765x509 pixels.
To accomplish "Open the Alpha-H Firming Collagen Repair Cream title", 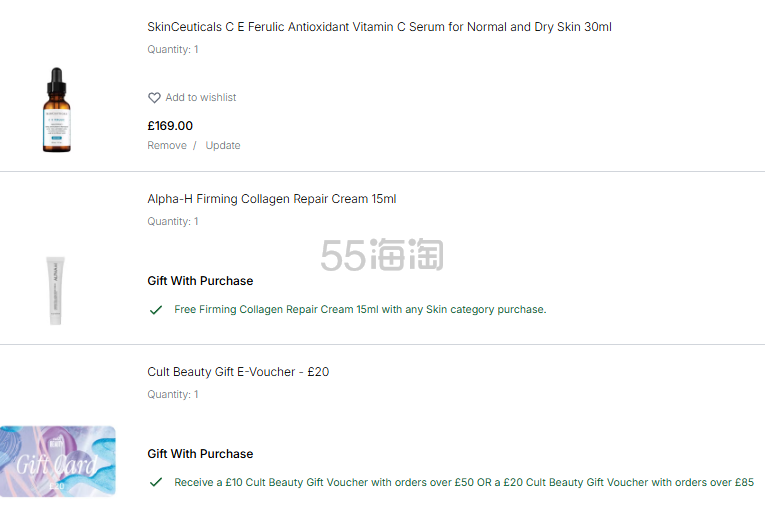I will coord(271,199).
